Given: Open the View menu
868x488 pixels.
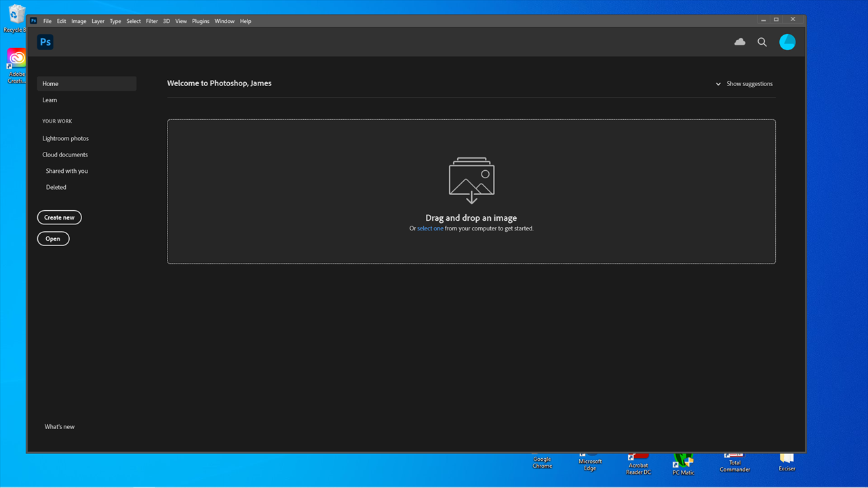Looking at the screenshot, I should point(181,21).
